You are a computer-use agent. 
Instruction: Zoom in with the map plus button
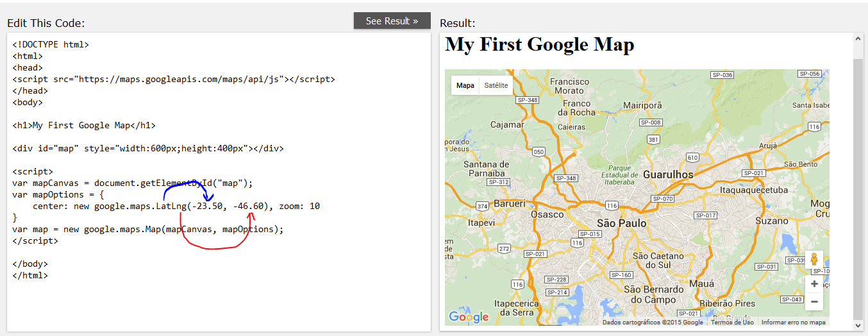point(814,284)
